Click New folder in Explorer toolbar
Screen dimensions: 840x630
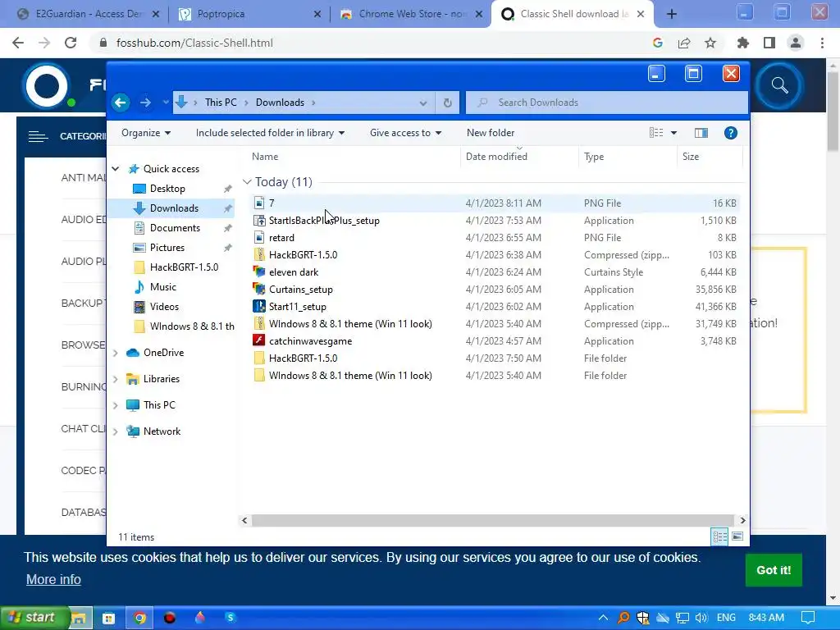[491, 133]
